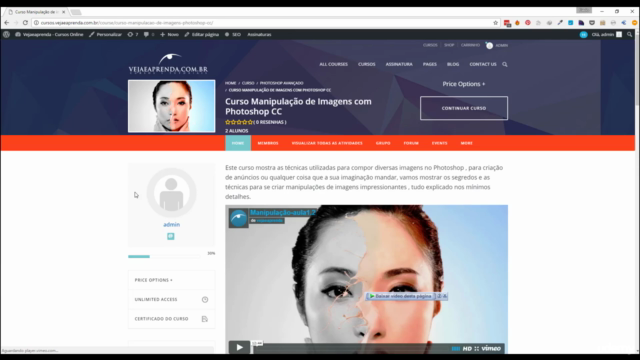
Task: Open SEO in the admin bar
Action: (233, 35)
